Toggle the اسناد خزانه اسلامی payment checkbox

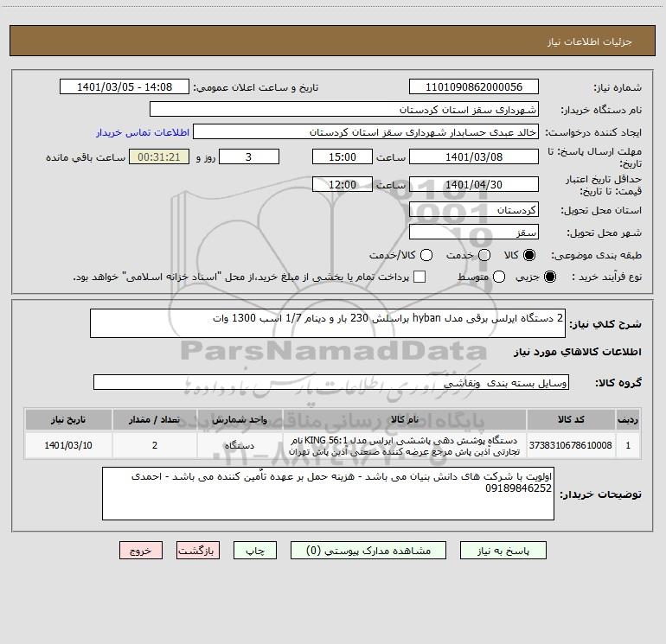[x=419, y=277]
